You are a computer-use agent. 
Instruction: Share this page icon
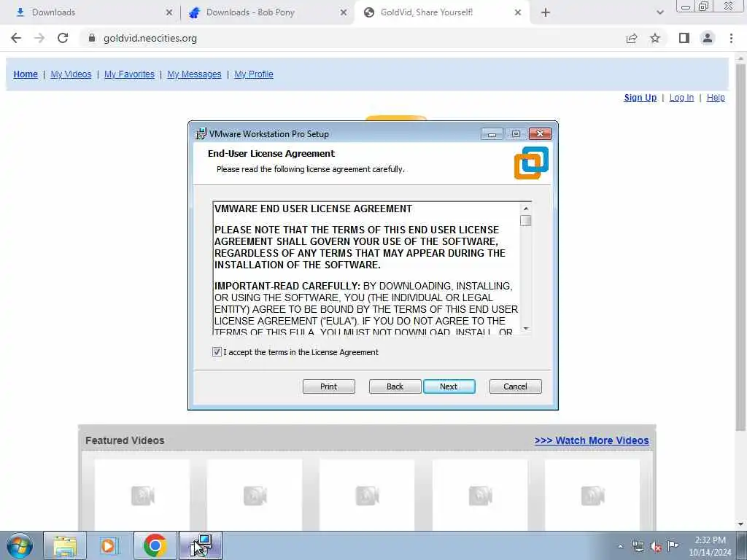tap(632, 38)
